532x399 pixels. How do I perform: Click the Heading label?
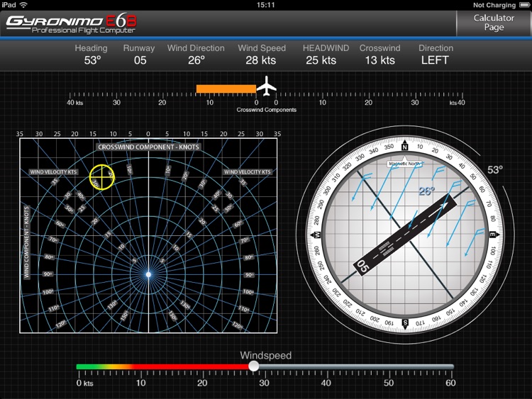(91, 48)
